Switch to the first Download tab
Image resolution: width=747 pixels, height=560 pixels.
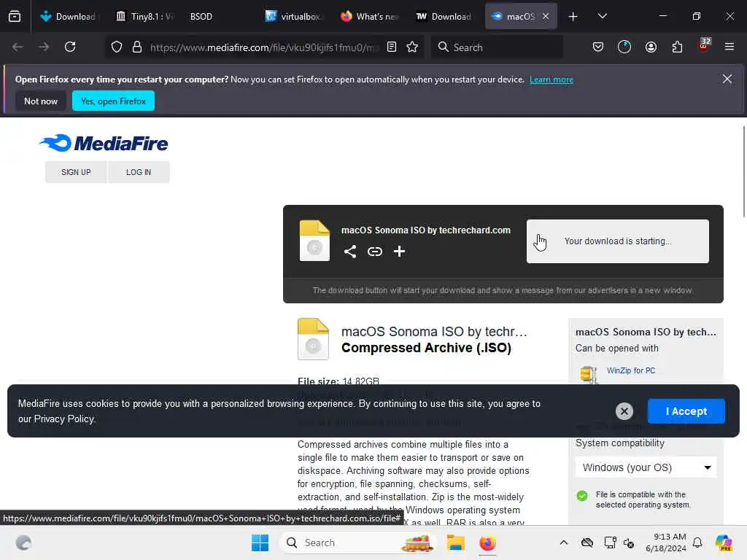pyautogui.click(x=68, y=17)
